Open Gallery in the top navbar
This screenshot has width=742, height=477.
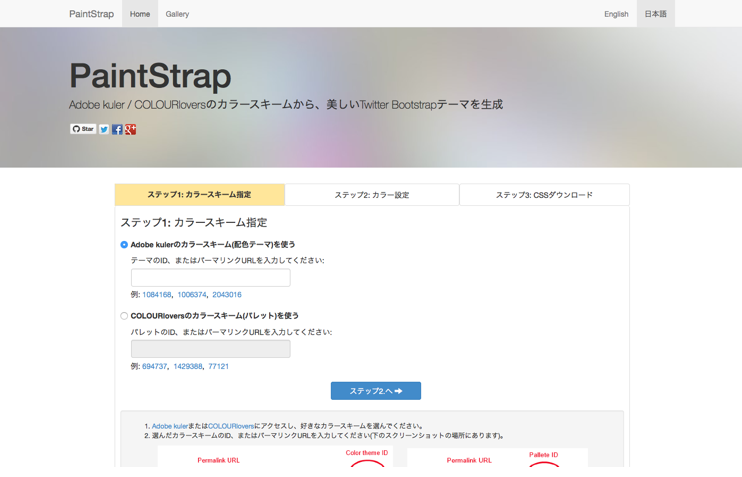177,14
